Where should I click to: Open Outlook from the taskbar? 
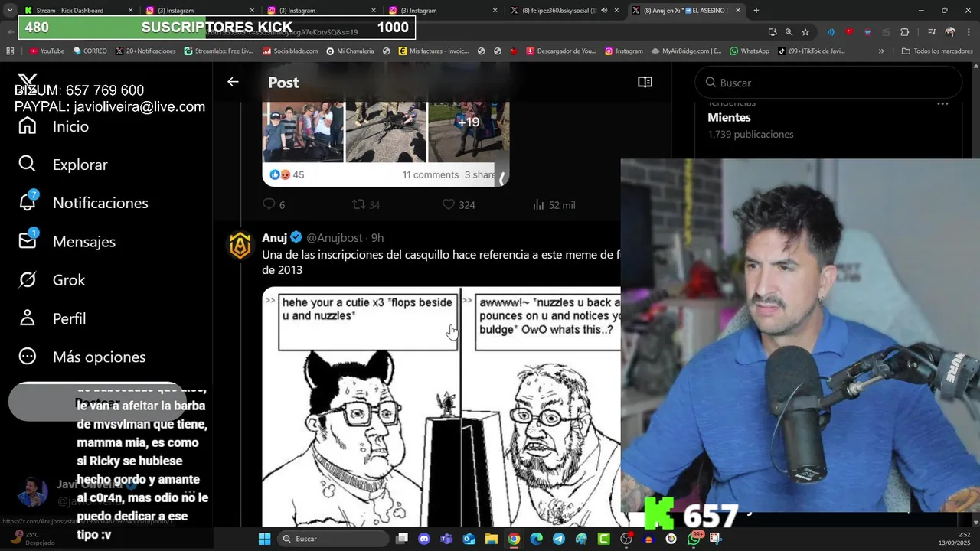coord(469,539)
